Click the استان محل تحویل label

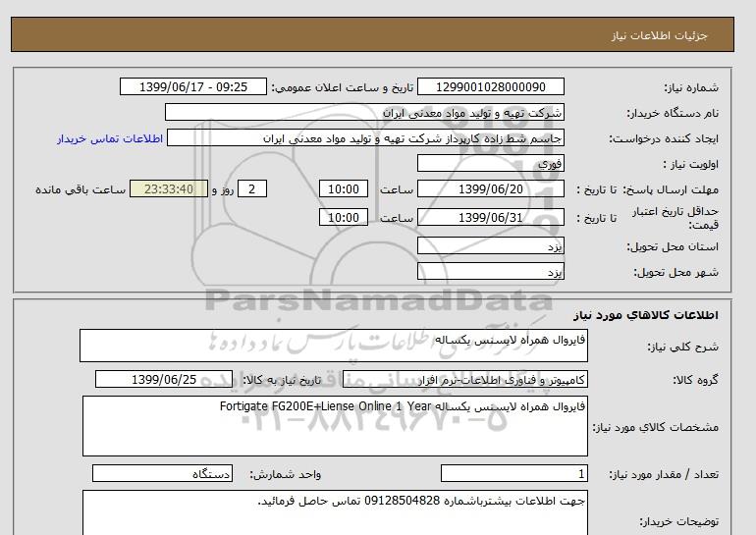(673, 246)
